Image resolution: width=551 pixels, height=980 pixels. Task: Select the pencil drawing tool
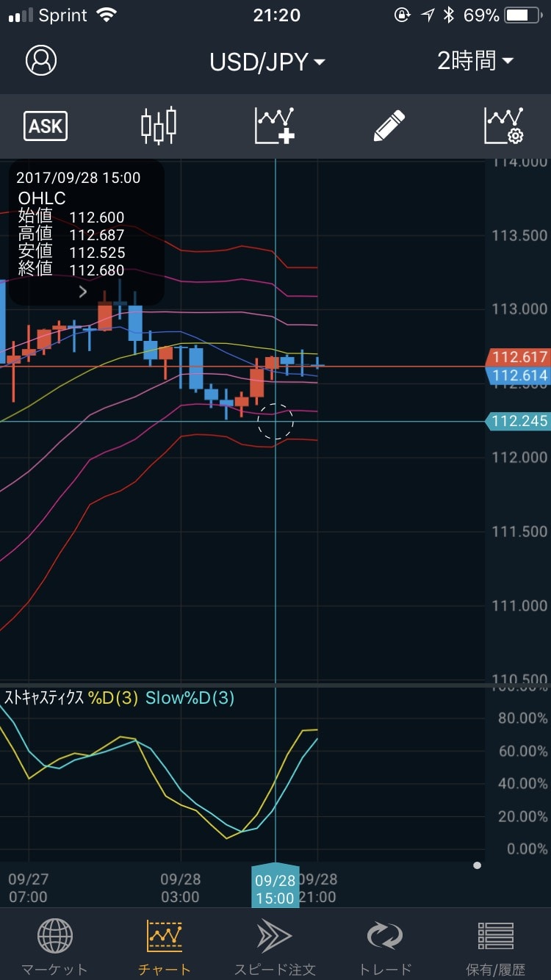(x=389, y=126)
